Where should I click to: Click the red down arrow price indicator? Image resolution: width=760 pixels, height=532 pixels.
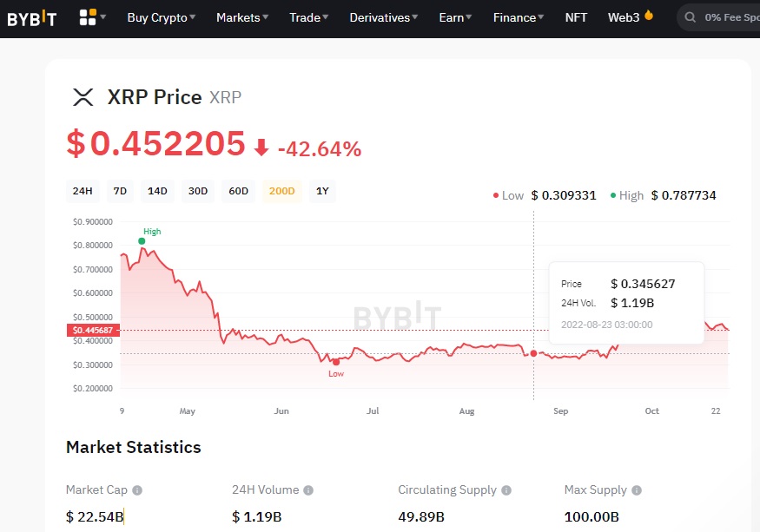coord(261,148)
